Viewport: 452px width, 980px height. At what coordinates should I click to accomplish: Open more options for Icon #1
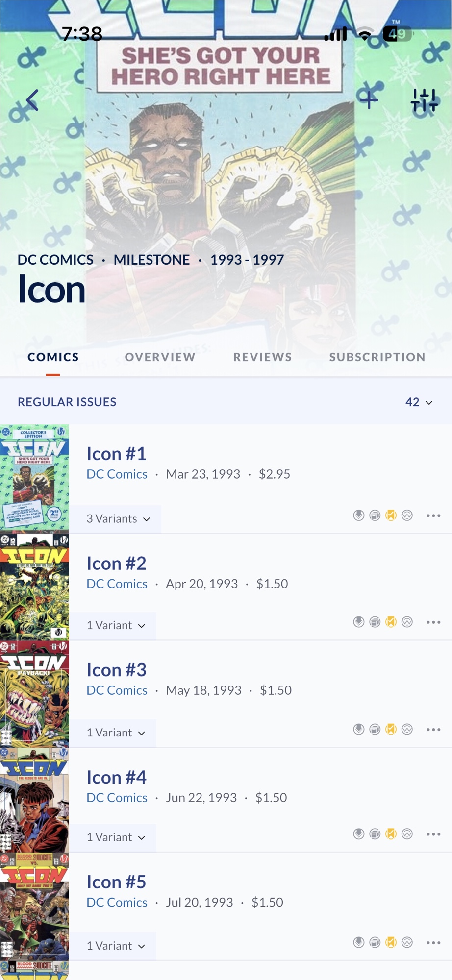point(433,515)
